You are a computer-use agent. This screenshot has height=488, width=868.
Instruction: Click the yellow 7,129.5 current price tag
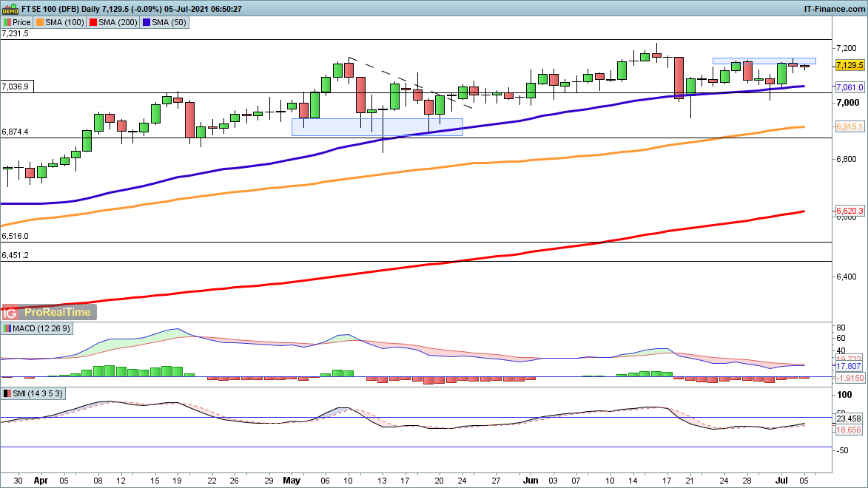(850, 66)
